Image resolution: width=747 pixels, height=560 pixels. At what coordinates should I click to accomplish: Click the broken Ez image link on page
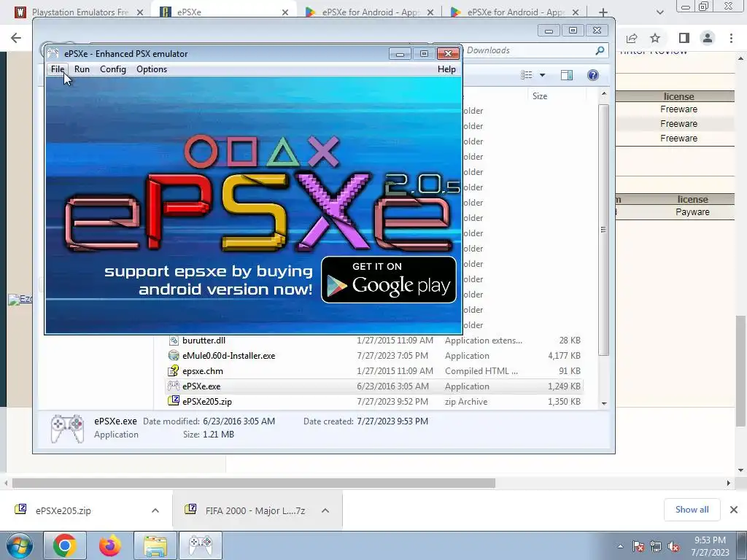pos(20,299)
